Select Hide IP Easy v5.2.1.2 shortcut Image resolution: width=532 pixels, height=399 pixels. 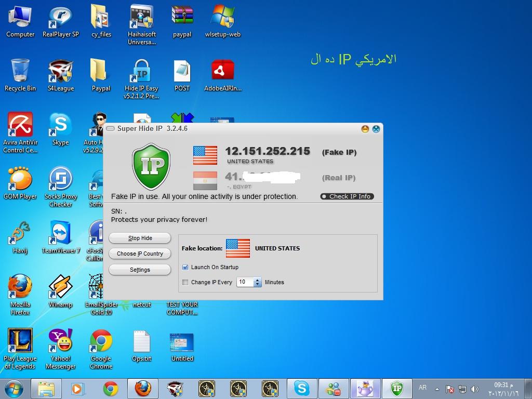(141, 79)
